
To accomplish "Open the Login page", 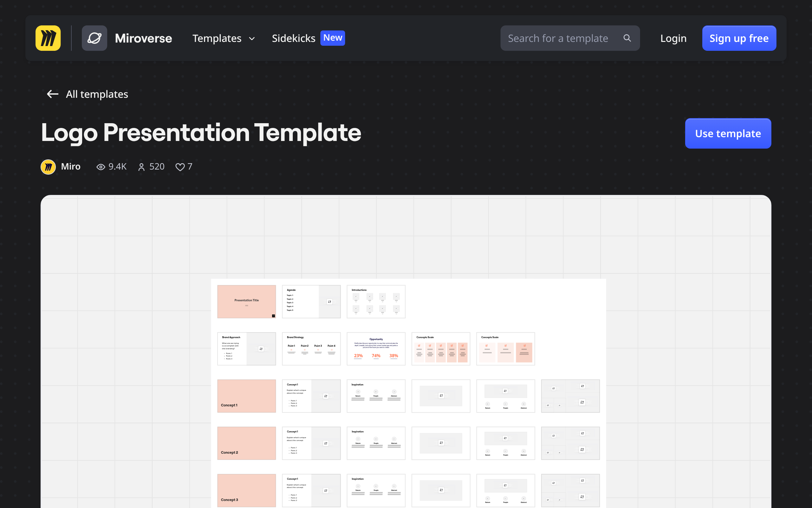I will click(x=673, y=38).
